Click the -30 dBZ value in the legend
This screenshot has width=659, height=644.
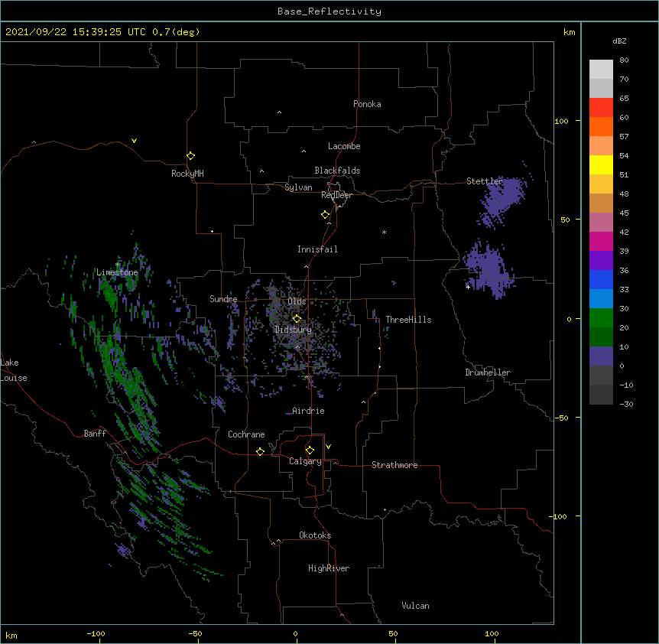[x=626, y=405]
